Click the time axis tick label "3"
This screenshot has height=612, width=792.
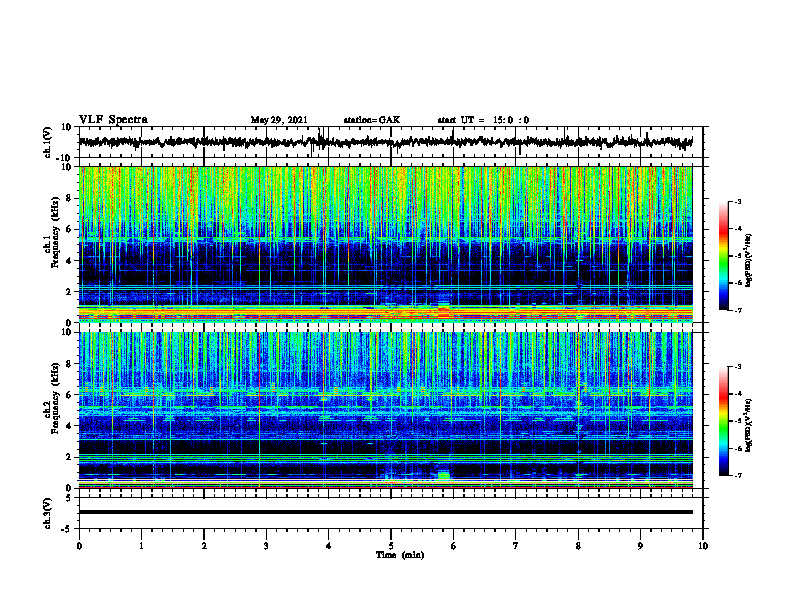coord(266,546)
